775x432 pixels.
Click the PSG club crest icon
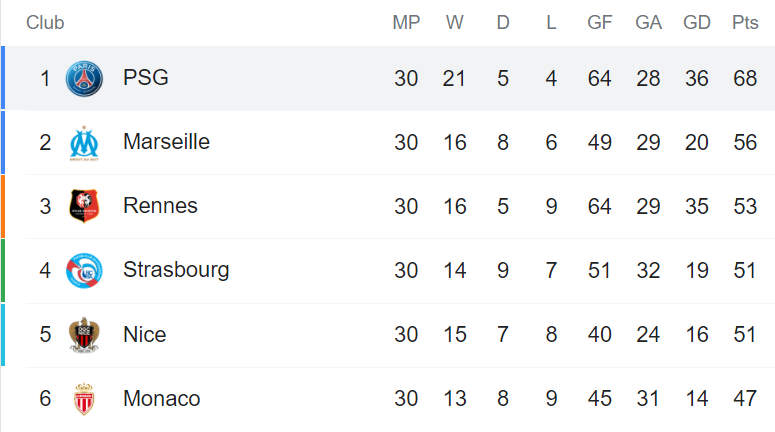[x=84, y=79]
